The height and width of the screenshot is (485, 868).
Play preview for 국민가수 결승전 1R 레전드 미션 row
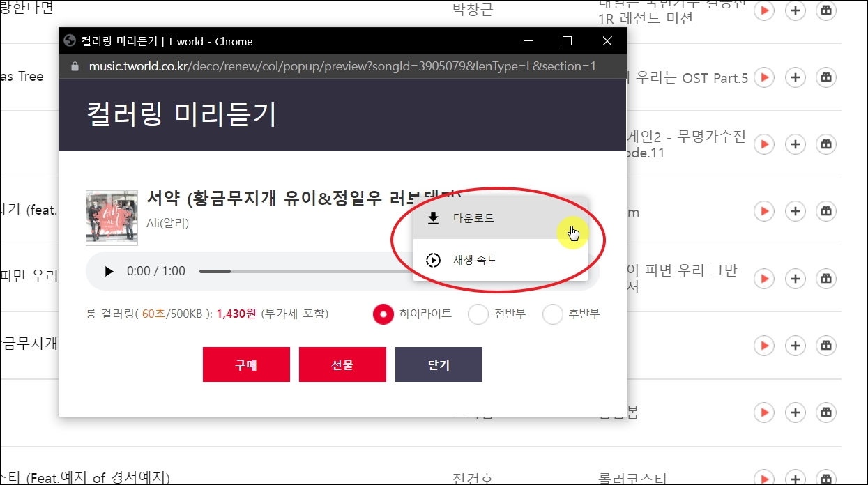point(765,10)
